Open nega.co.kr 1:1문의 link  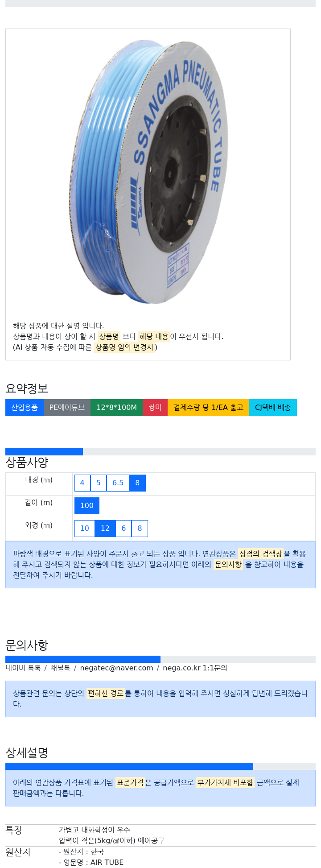coord(195,668)
